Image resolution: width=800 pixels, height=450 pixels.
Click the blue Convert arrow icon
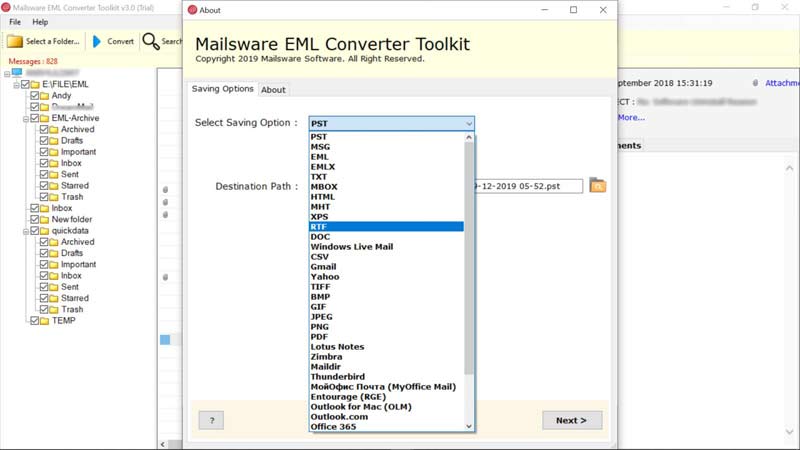coord(96,41)
